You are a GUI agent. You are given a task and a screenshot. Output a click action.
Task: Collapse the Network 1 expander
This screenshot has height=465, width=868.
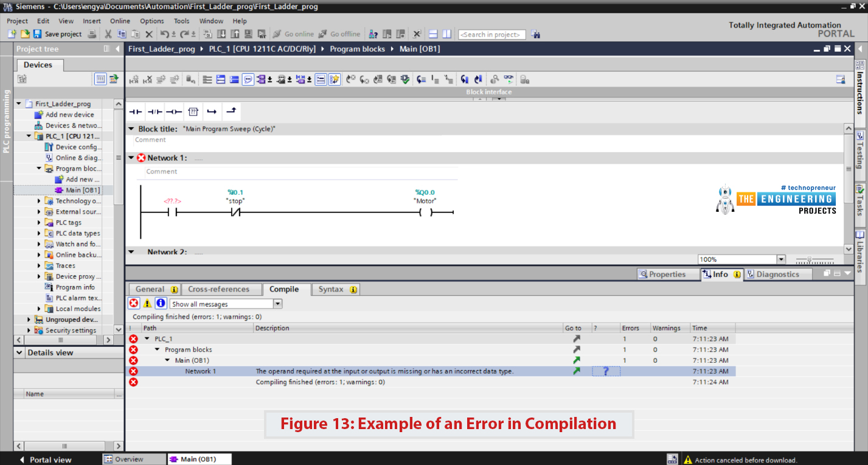131,158
